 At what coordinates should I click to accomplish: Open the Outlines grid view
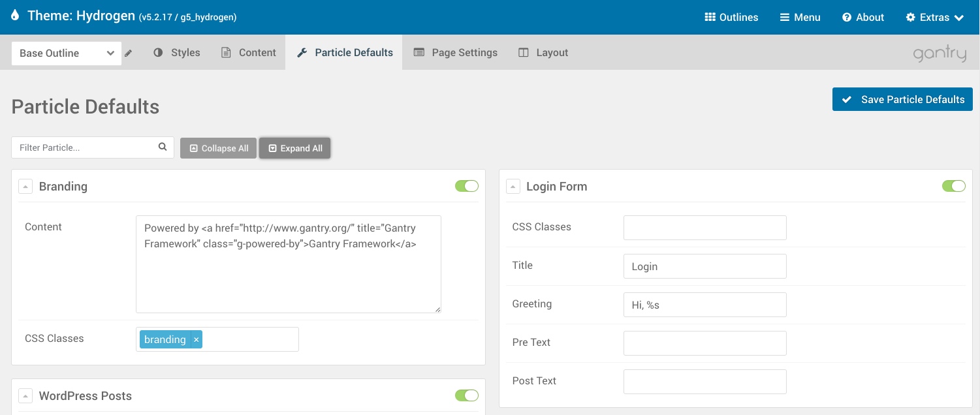731,18
